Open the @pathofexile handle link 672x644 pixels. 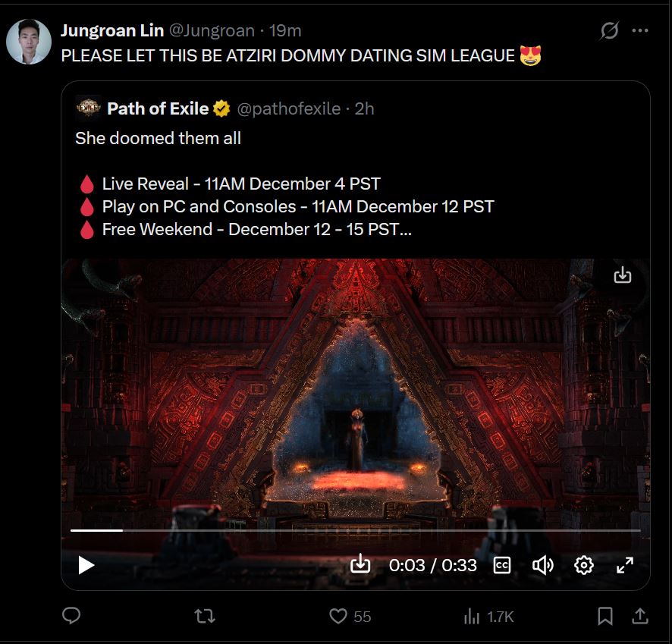[x=288, y=108]
